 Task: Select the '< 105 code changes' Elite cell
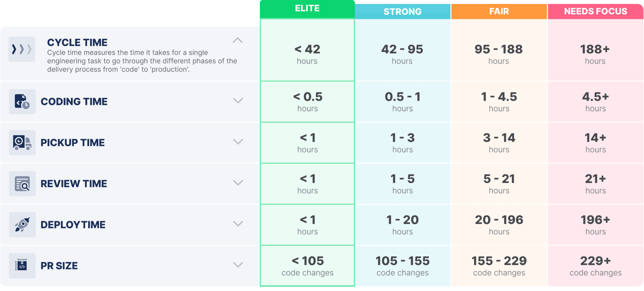tap(307, 266)
